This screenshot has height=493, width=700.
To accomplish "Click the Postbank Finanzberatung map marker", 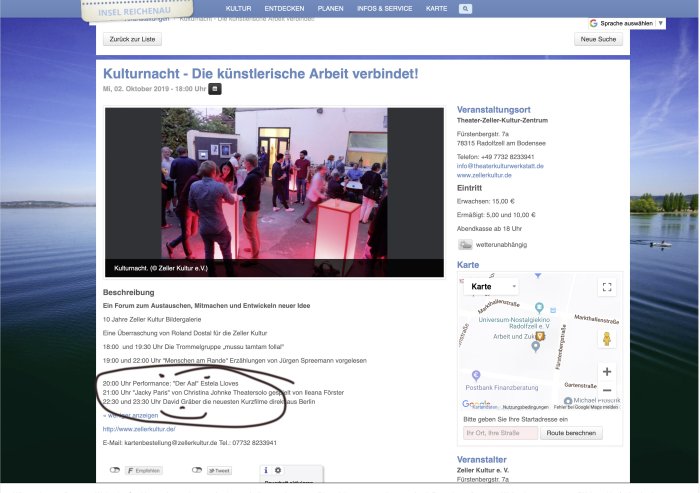I will point(476,376).
